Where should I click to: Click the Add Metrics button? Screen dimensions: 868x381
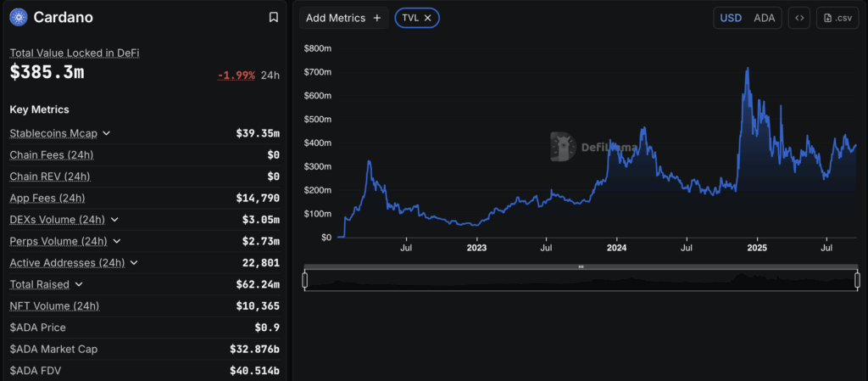pos(344,18)
